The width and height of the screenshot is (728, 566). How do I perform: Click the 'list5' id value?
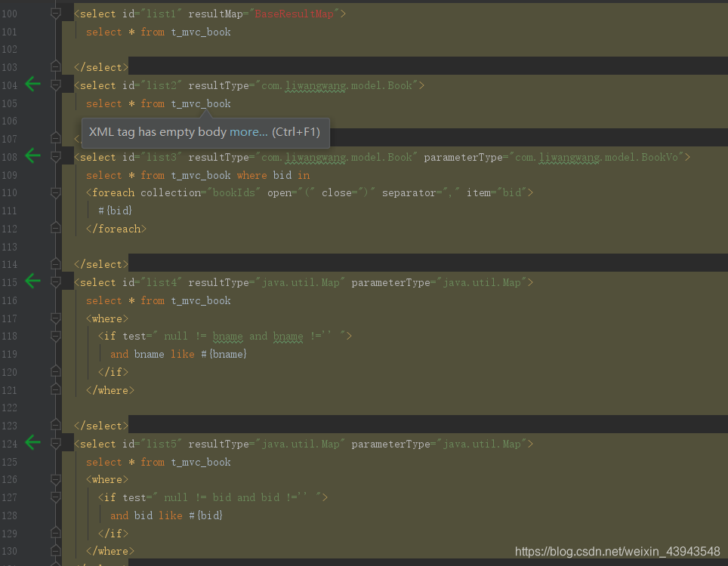pyautogui.click(x=162, y=444)
